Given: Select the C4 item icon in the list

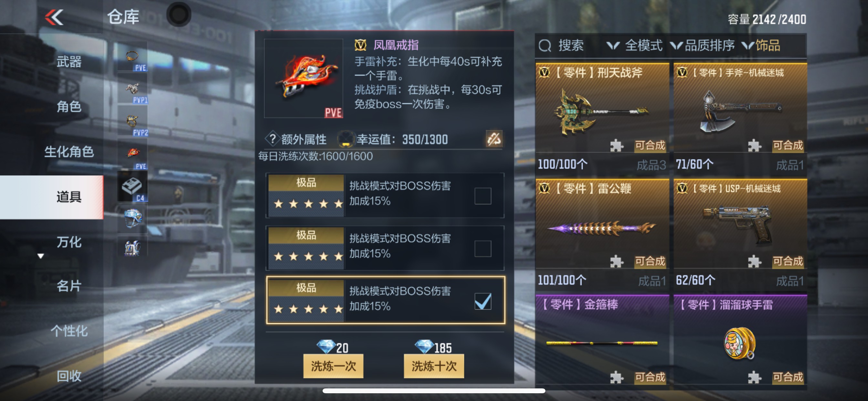Looking at the screenshot, I should coord(132,187).
